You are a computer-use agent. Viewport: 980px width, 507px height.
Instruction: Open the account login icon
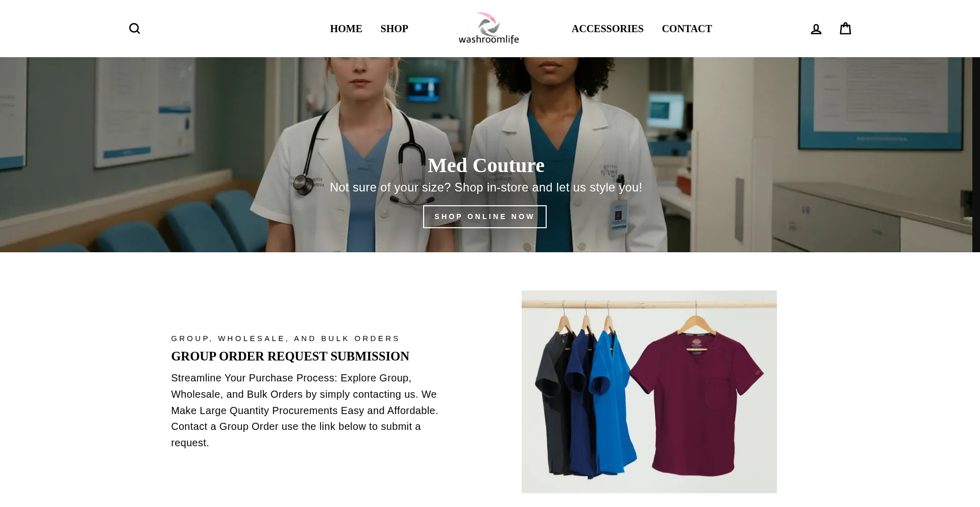(x=816, y=29)
